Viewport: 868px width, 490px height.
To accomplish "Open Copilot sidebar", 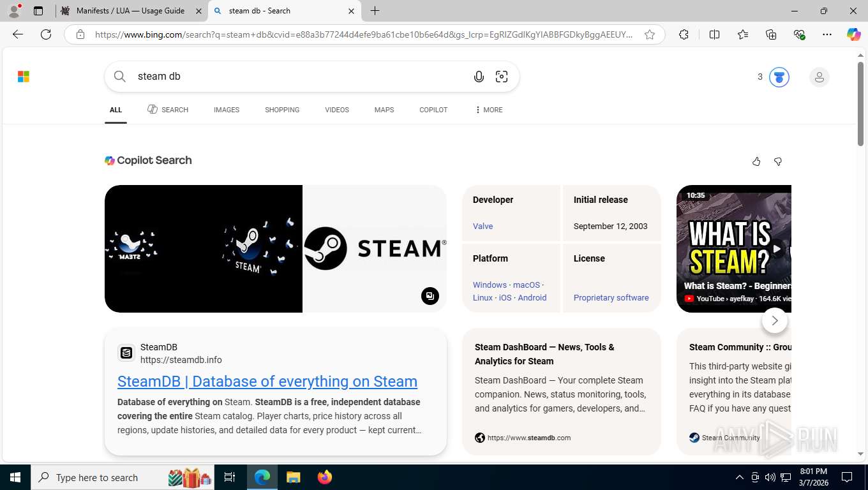I will pyautogui.click(x=854, y=34).
